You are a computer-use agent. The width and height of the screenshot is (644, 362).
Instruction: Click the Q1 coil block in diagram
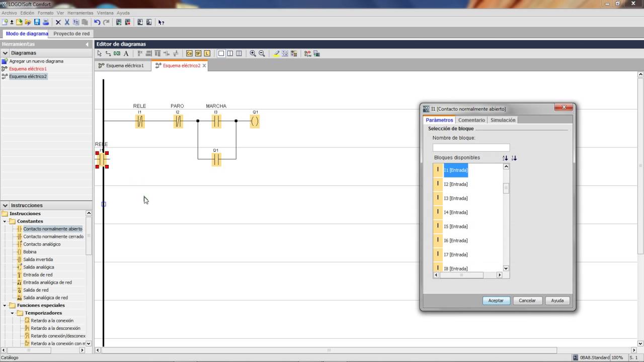click(x=255, y=121)
